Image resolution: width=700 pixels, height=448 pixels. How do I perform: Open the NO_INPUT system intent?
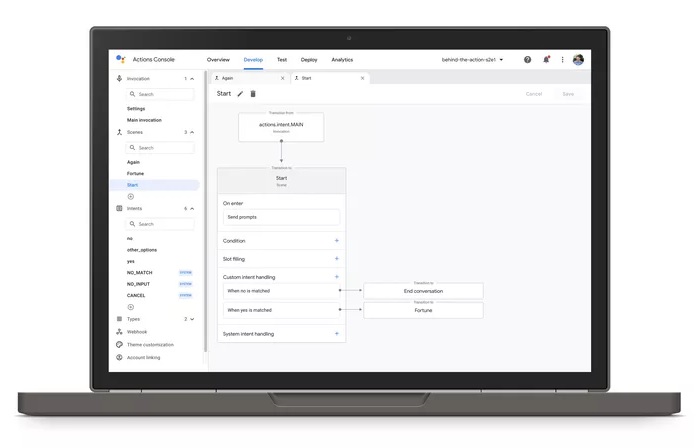[x=138, y=284]
